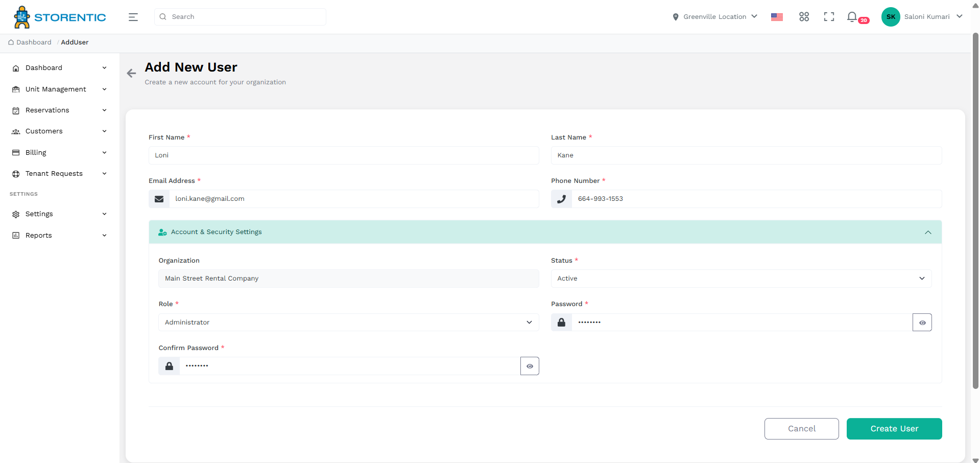
Task: Open the apps grid icon
Action: pyautogui.click(x=803, y=16)
